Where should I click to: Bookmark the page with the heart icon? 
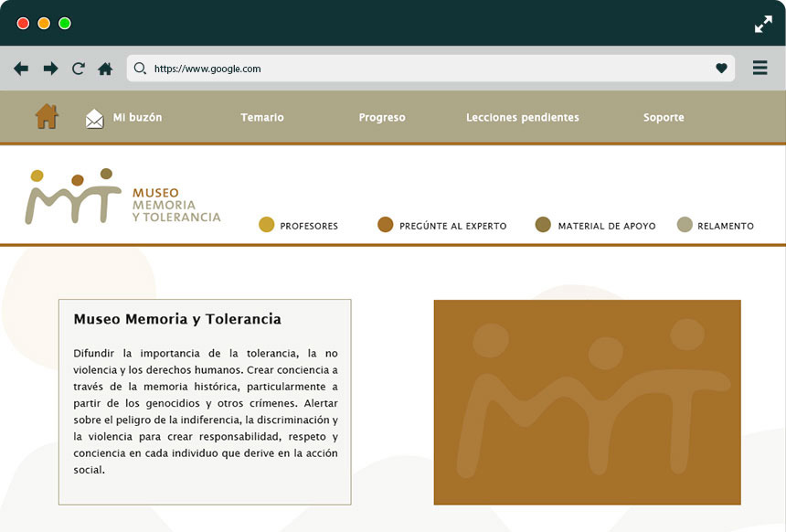click(x=721, y=69)
